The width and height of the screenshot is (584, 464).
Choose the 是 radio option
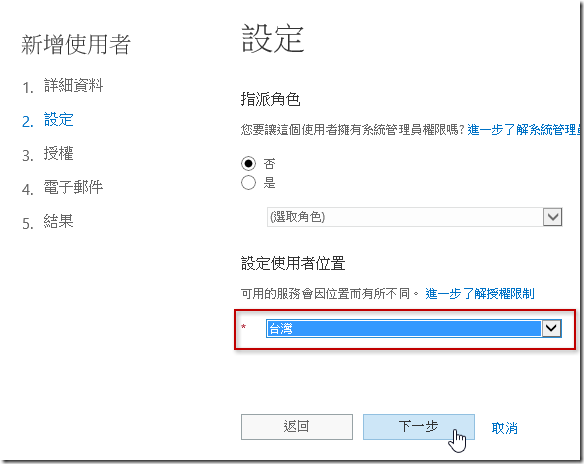[x=248, y=182]
